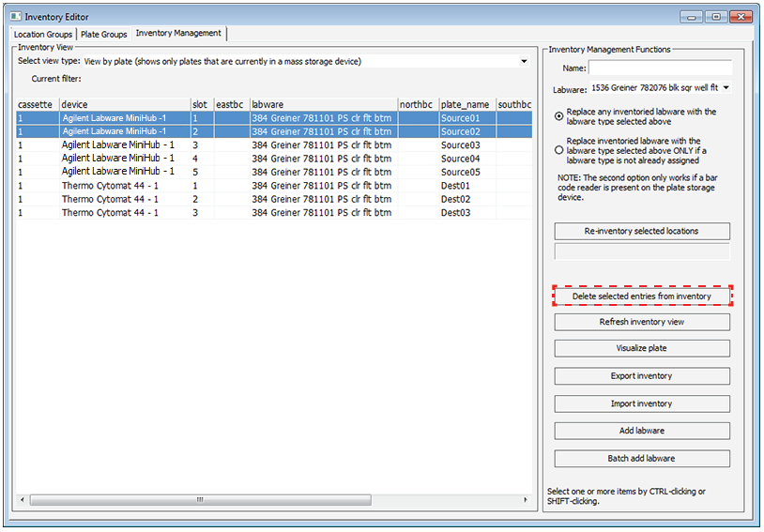Expand the Labware type dropdown
Screen dimensions: 764x532
[726, 88]
